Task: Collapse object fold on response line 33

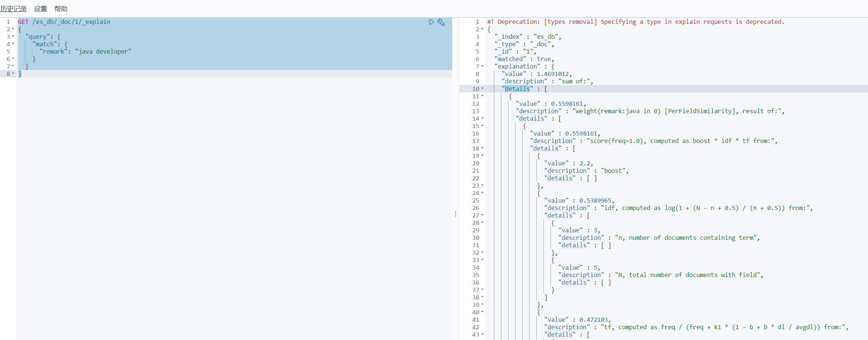Action: (482, 260)
